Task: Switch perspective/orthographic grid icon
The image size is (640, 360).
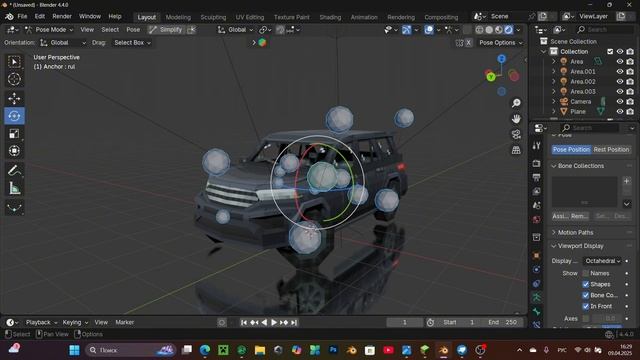Action: 516,150
